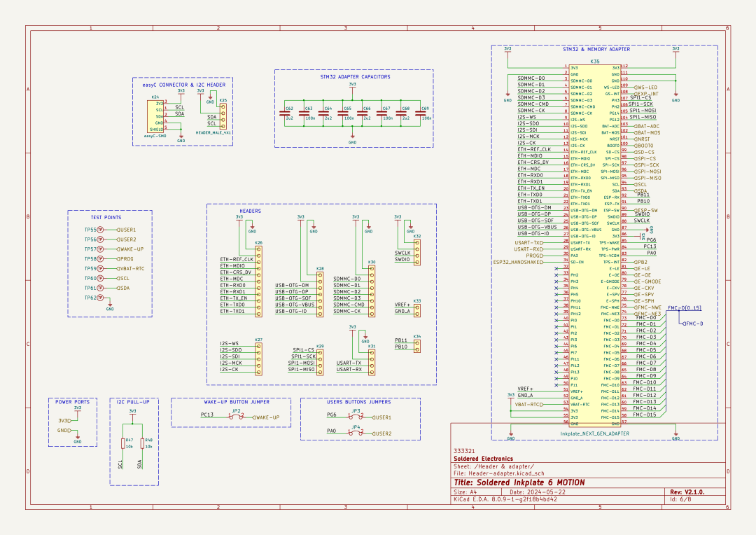Click the 'Date: 2024-05-22' field
Viewport: 756px width, 535px height.
[x=538, y=492]
